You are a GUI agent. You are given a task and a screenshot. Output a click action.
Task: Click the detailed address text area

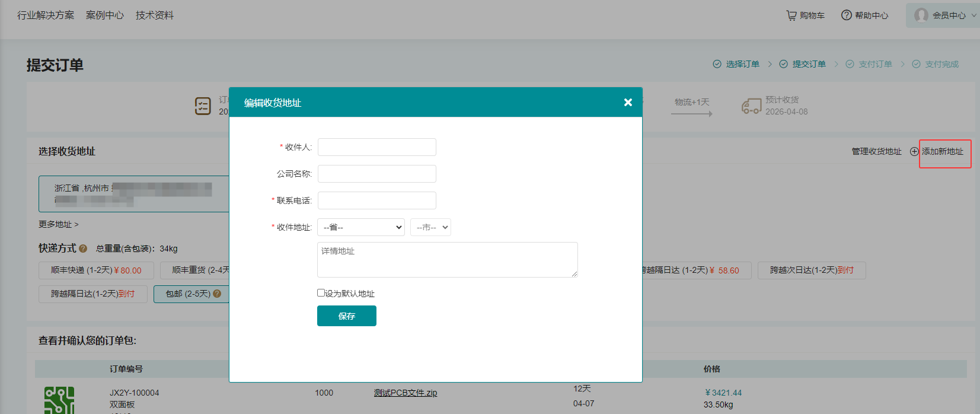[447, 260]
